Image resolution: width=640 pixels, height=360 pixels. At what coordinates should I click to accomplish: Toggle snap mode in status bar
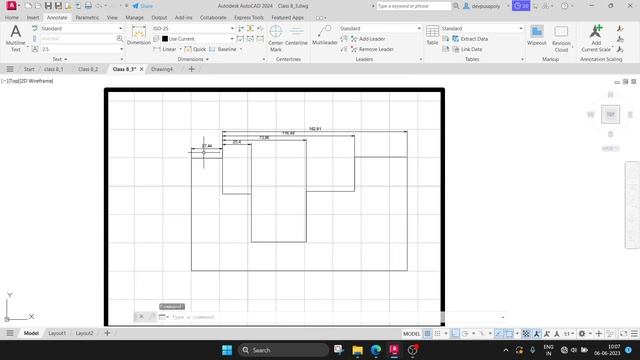(x=438, y=333)
